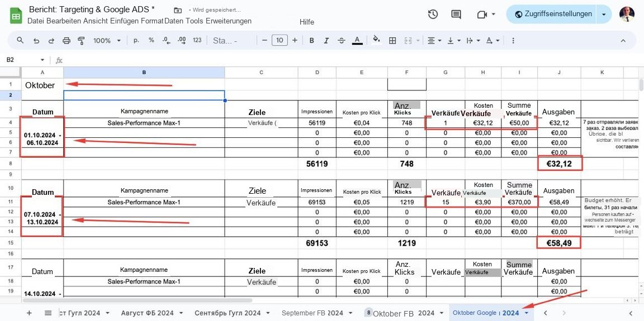Open the borders grid icon
The height and width of the screenshot is (321, 644).
point(392,41)
